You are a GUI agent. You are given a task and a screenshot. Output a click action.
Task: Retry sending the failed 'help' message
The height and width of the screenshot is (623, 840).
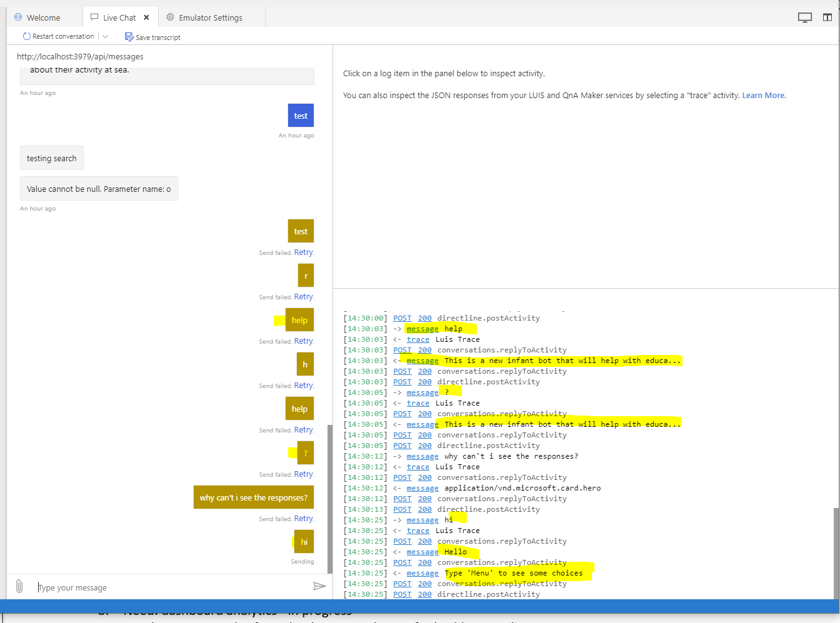(304, 341)
